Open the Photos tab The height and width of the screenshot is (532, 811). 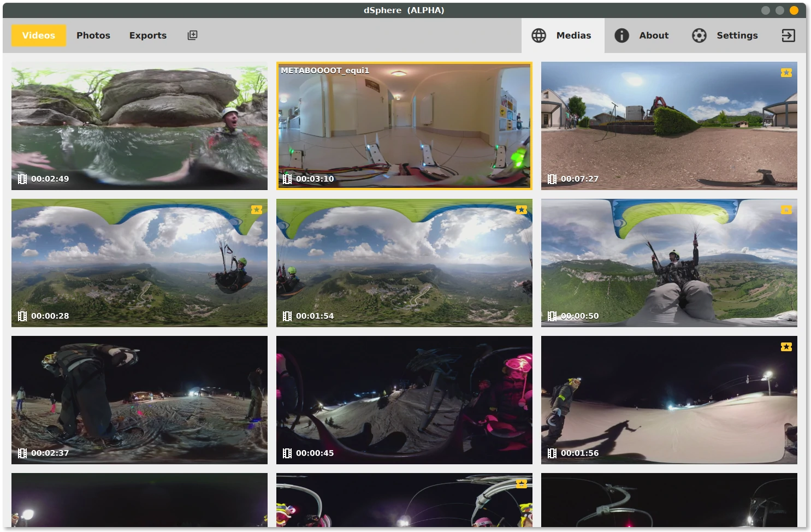pos(93,36)
